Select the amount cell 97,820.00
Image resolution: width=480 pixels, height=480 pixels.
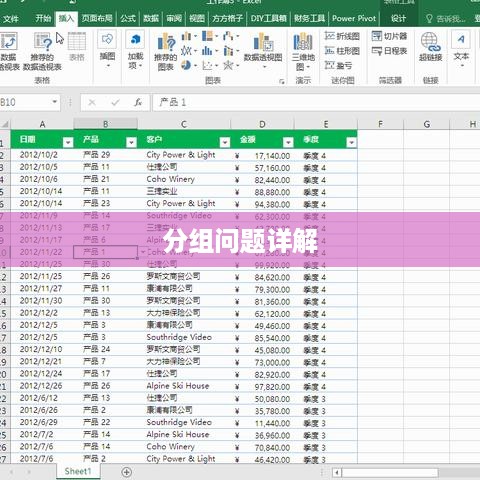pyautogui.click(x=262, y=387)
